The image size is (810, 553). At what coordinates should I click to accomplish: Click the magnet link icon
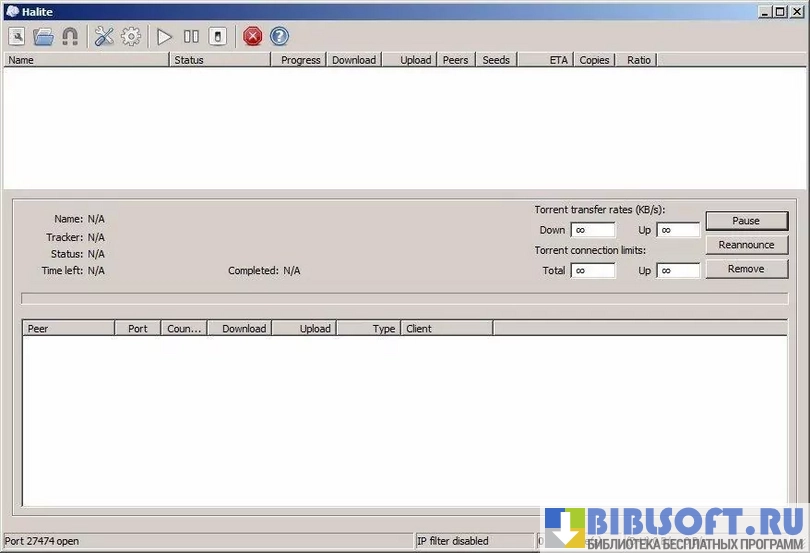tap(70, 36)
